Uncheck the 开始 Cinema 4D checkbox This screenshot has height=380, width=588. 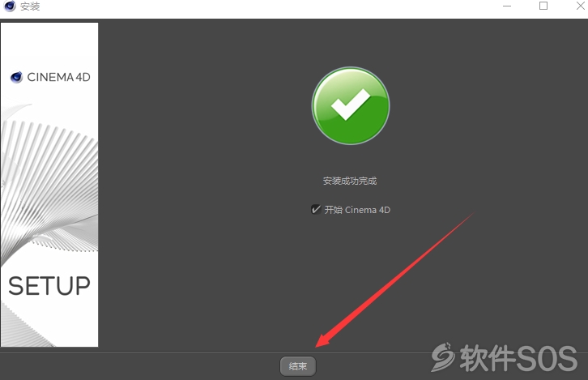[x=316, y=209]
